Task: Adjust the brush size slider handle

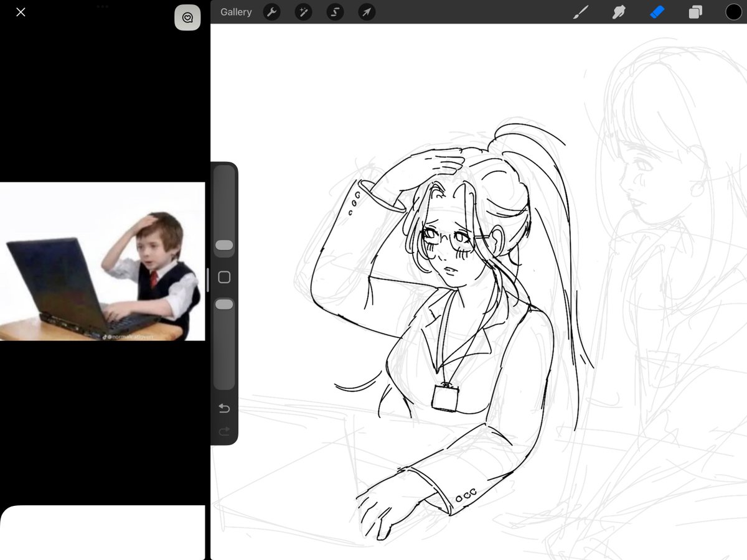Action: coord(224,245)
